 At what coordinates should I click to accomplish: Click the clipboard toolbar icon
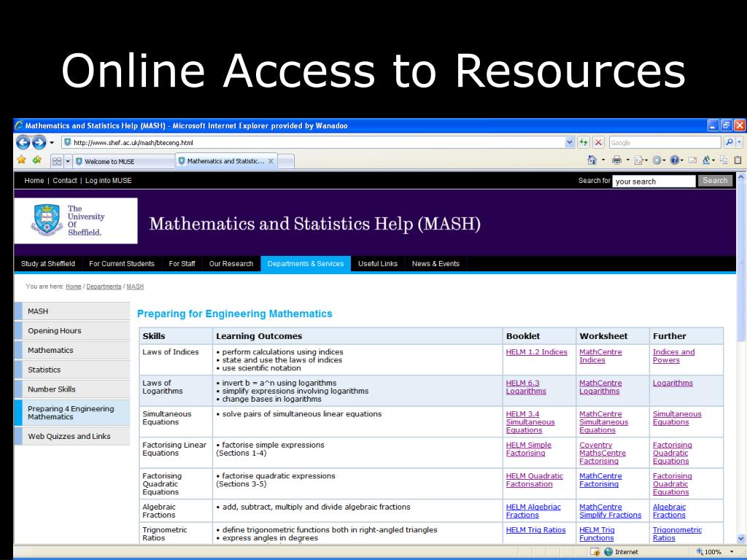tap(738, 160)
